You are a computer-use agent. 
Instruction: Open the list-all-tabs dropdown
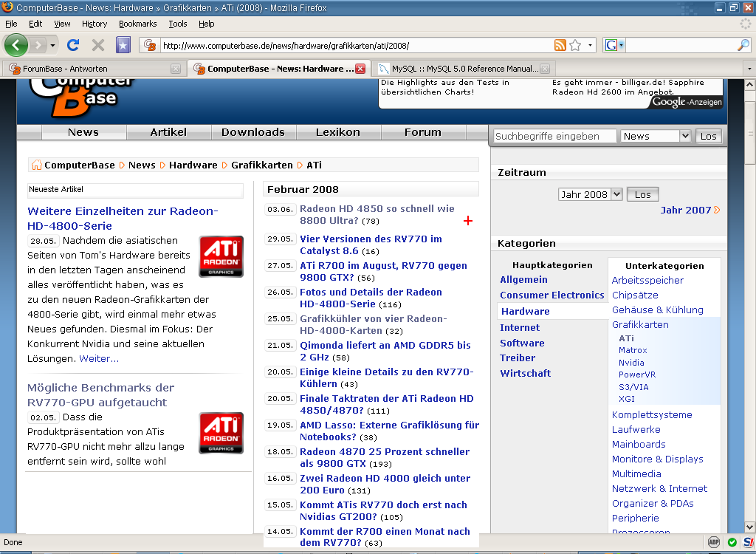pos(749,69)
